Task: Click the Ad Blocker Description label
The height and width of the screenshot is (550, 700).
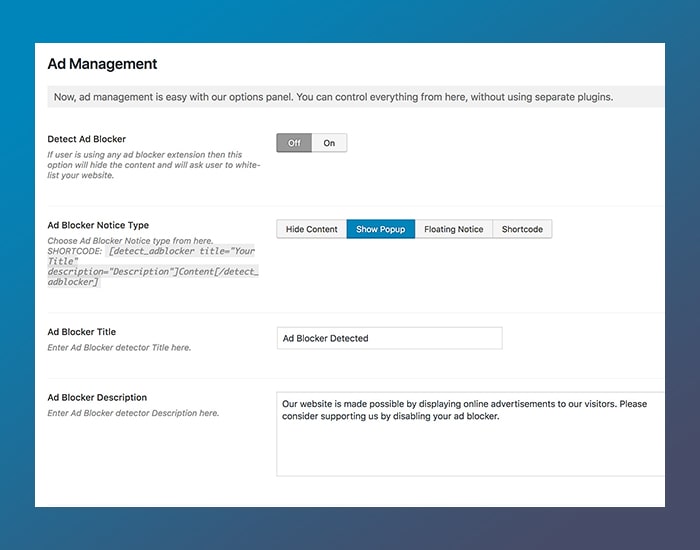Action: [97, 397]
